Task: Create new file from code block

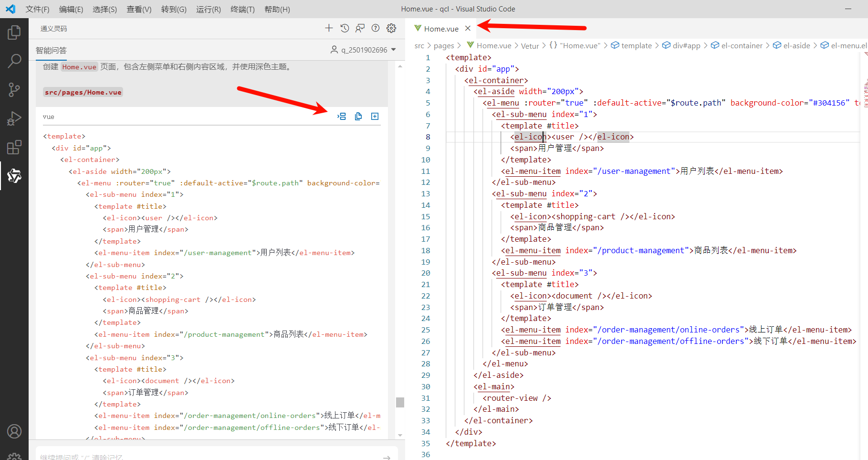Action: tap(375, 116)
